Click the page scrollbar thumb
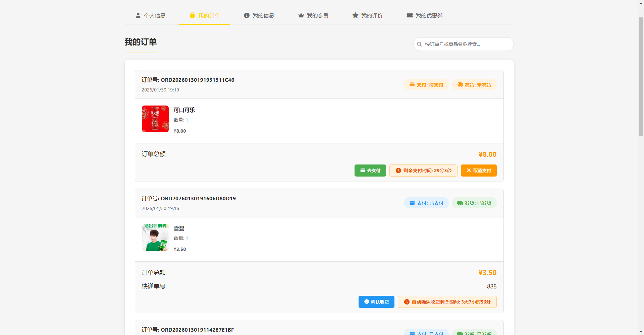Viewport: 644px width, 335px height. click(x=641, y=76)
